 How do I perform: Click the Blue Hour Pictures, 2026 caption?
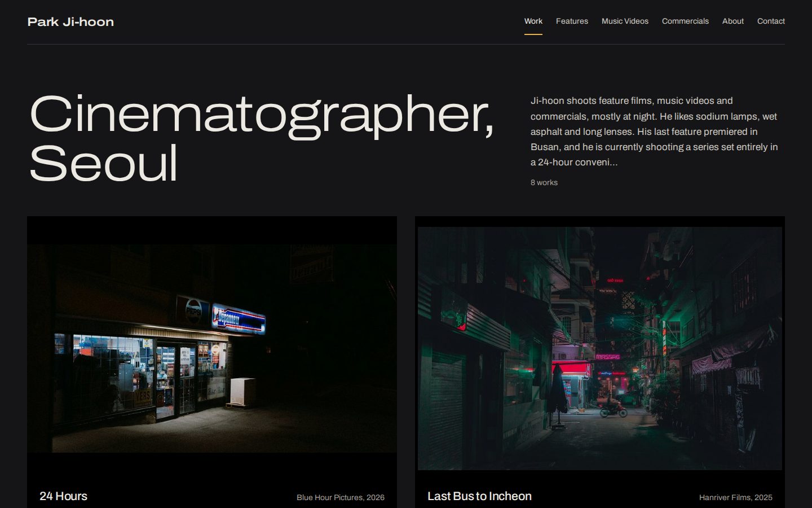[341, 497]
